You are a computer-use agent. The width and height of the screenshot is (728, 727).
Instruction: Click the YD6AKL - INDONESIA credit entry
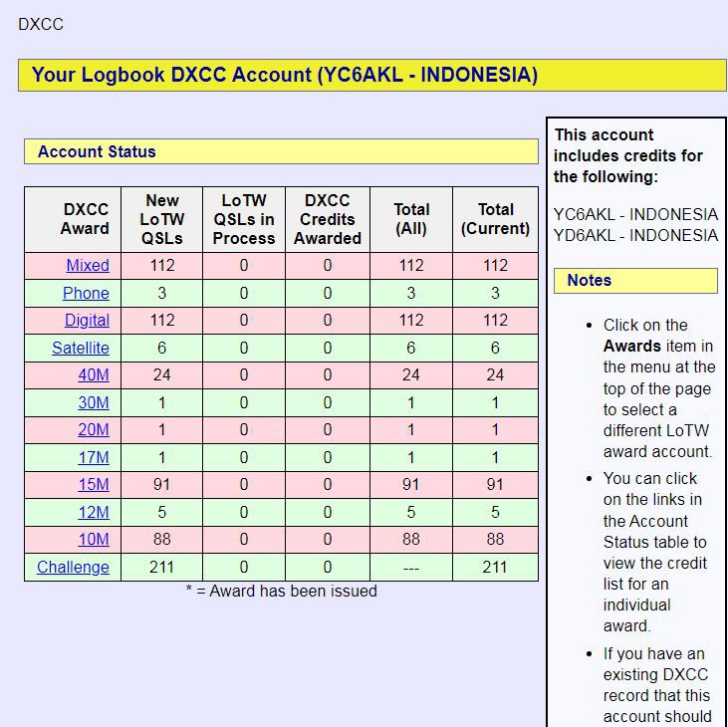click(x=635, y=236)
